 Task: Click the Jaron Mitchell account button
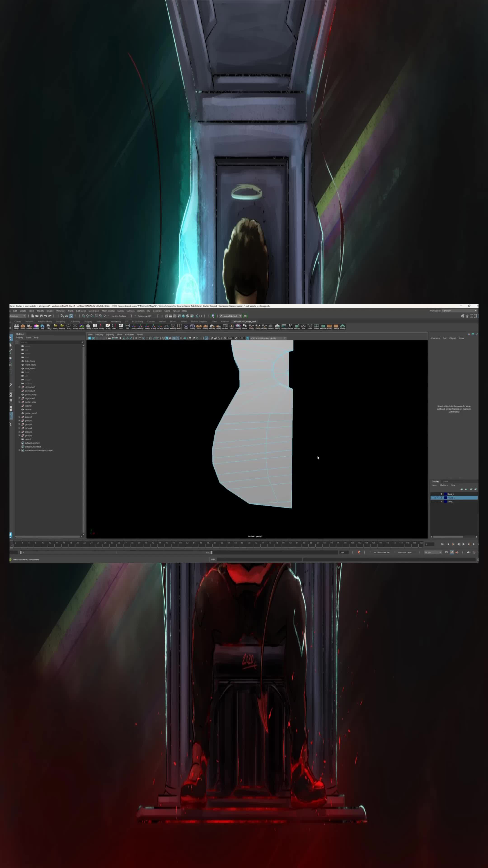(231, 316)
